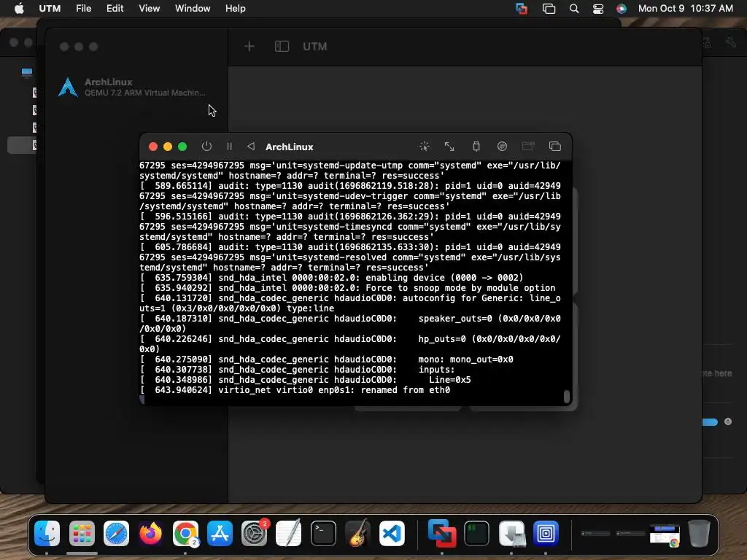Click the ArchLinux logo icon

coord(68,87)
